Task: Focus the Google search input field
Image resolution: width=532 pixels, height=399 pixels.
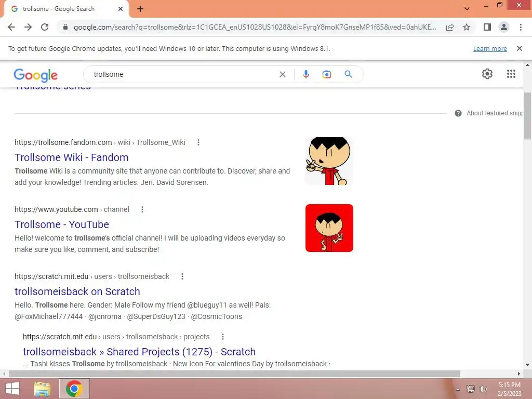Action: coord(183,74)
